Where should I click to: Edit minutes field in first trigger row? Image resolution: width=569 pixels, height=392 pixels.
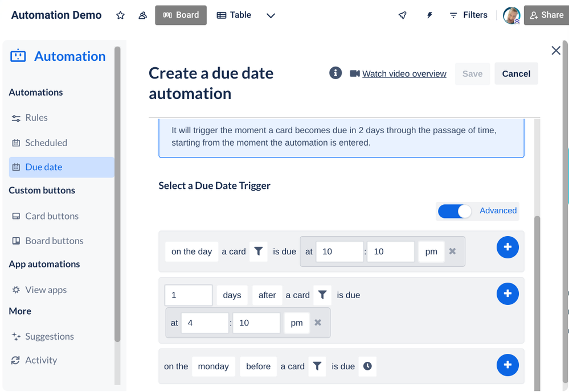coord(391,251)
